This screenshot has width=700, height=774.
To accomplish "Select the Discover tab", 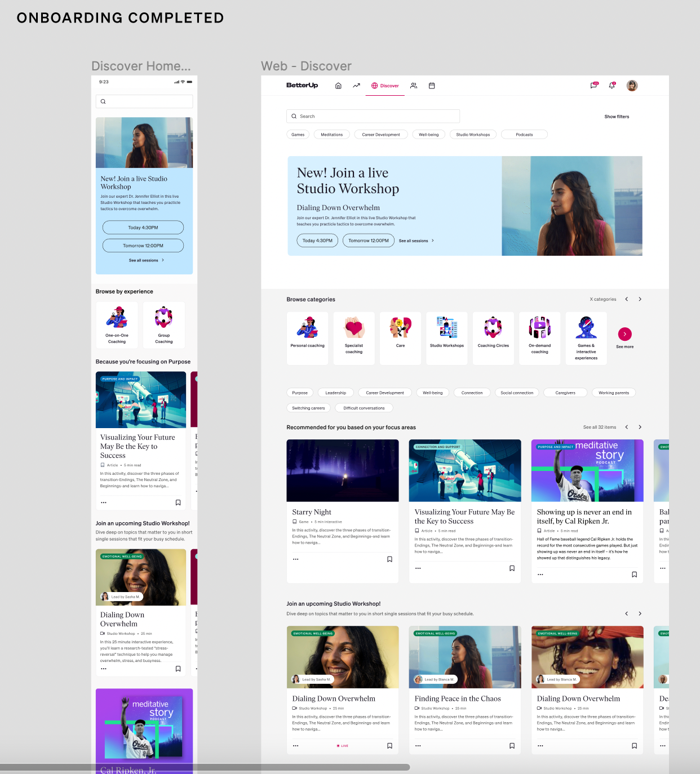I will (385, 86).
